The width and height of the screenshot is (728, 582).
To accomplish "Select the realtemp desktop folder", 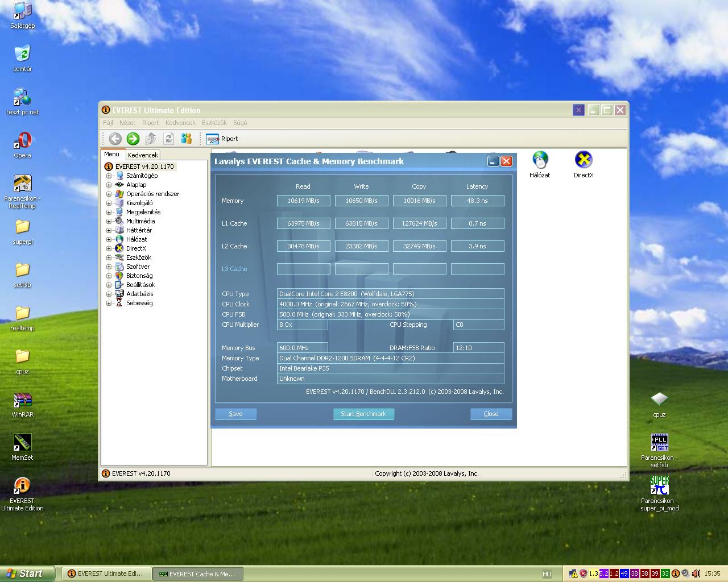I will click(22, 318).
